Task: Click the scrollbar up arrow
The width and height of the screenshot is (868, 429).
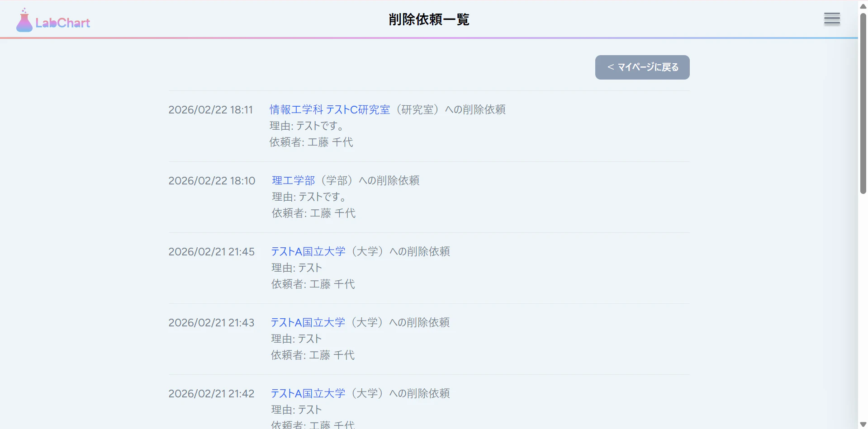Action: point(863,6)
